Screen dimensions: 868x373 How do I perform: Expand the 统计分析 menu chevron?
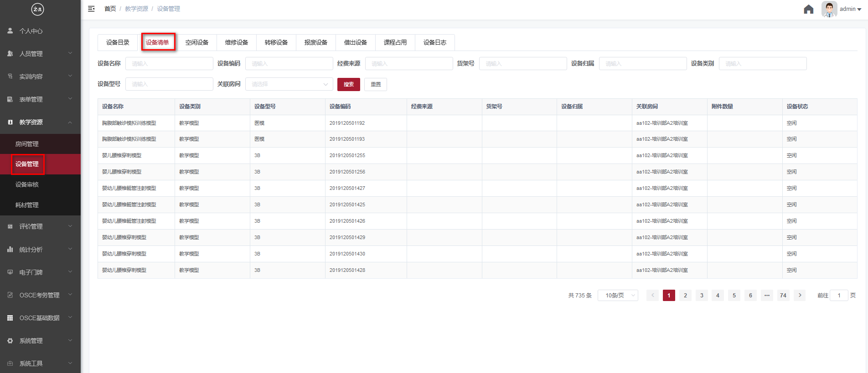(70, 249)
